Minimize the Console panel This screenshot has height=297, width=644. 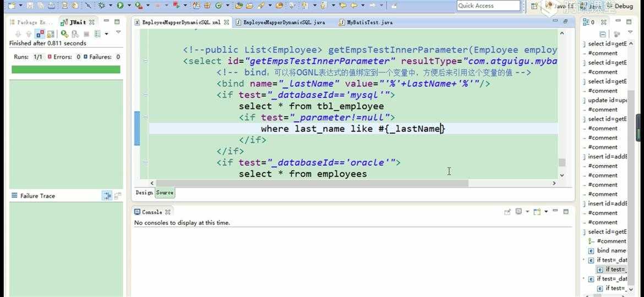[x=555, y=211]
